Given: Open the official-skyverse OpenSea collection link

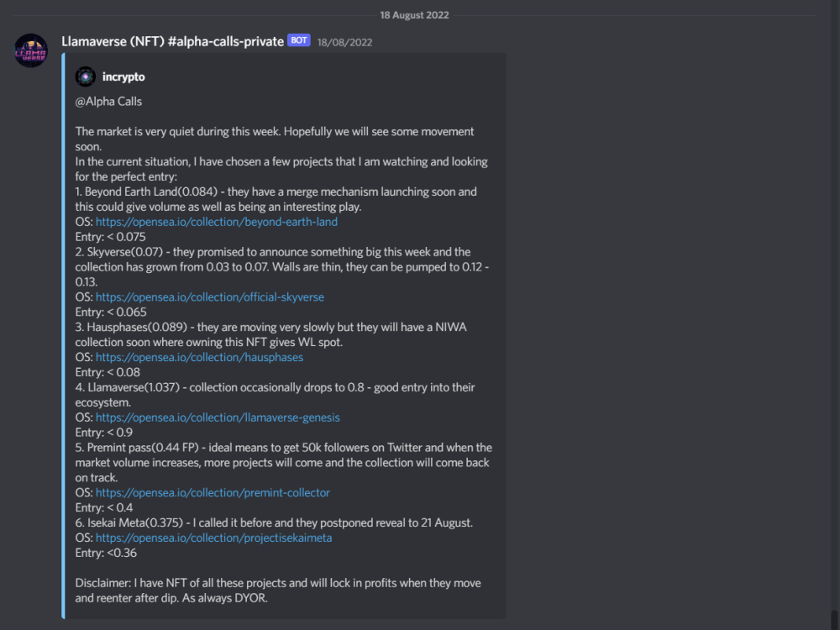Looking at the screenshot, I should (x=209, y=297).
